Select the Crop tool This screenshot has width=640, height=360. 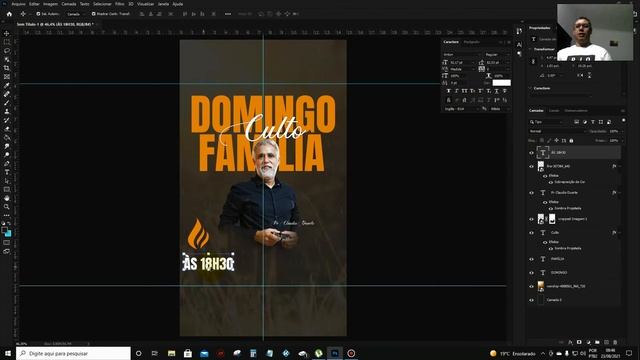coord(7,68)
